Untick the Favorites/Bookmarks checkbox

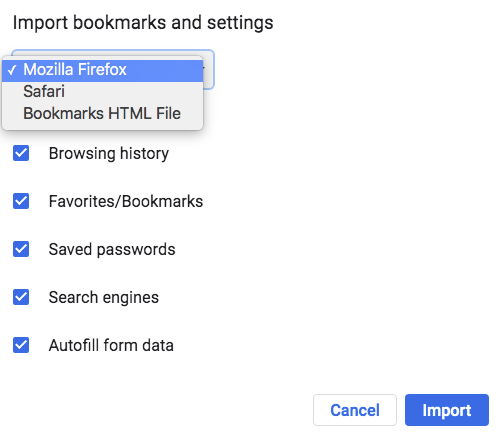coord(21,201)
